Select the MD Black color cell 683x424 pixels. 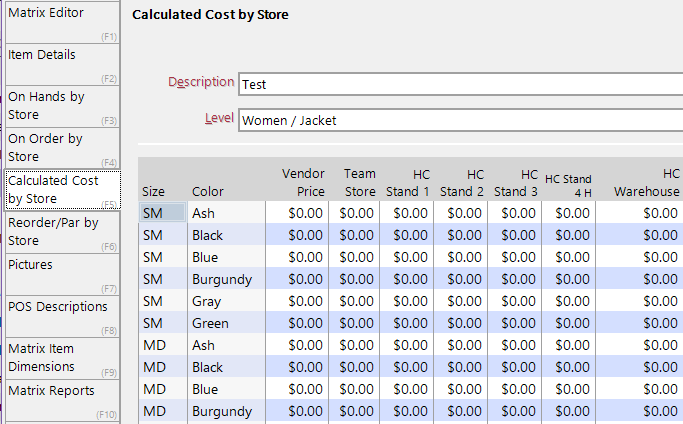pos(227,367)
